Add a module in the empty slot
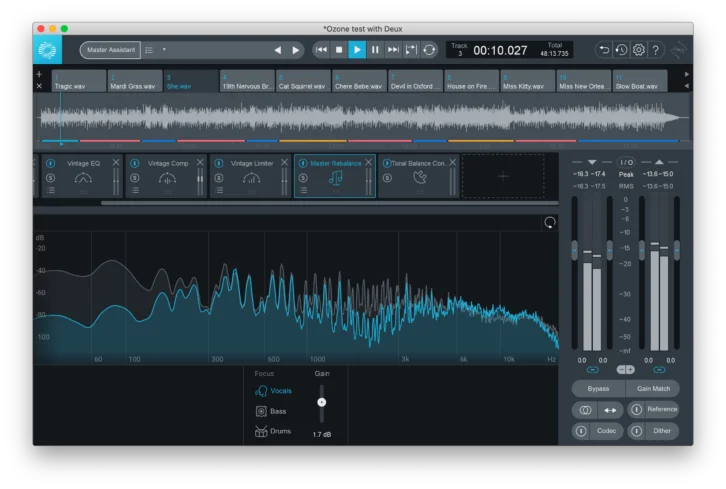 503,176
